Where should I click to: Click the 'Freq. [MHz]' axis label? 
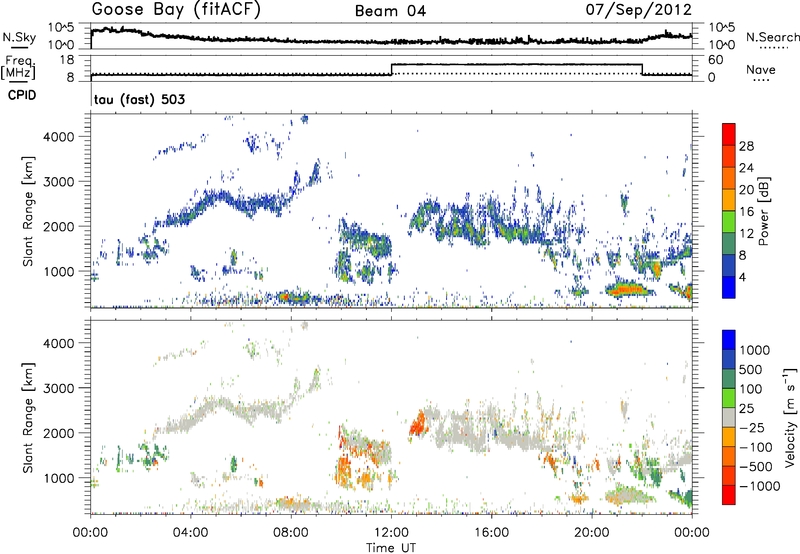click(x=18, y=68)
